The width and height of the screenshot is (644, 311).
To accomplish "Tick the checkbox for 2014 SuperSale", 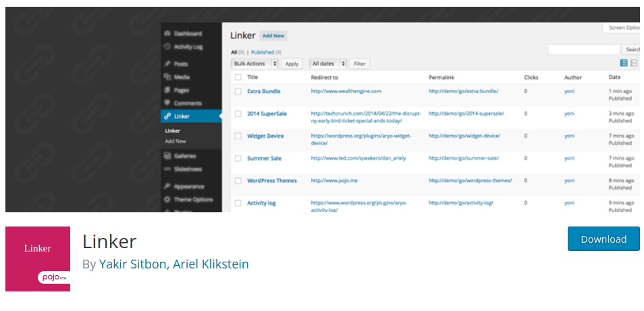I will click(238, 114).
